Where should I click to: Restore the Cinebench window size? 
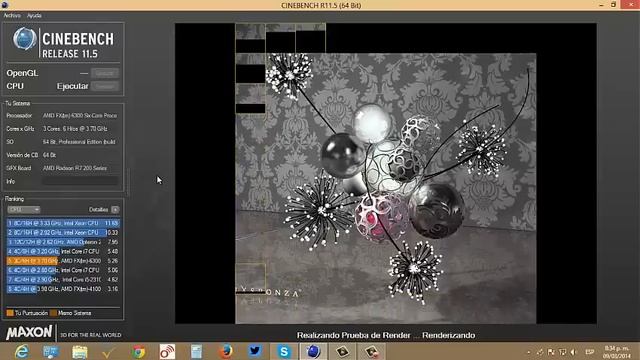[x=613, y=5]
